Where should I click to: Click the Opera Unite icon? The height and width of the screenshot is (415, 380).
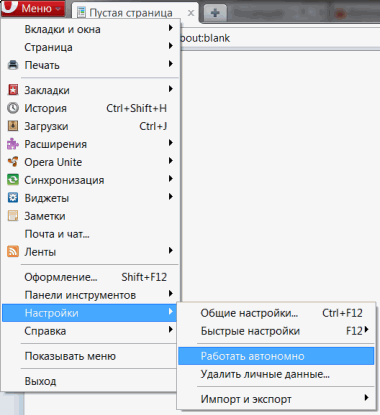(x=13, y=162)
